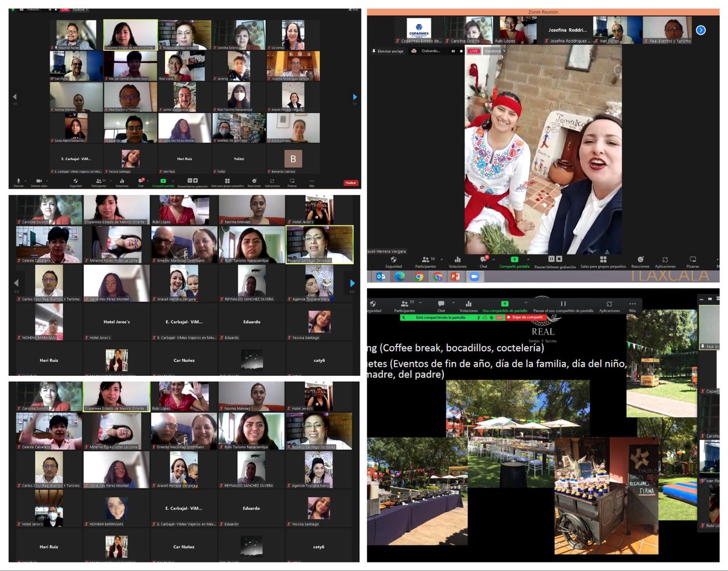Expand Uso compartido de pantalla options arrow
The width and height of the screenshot is (728, 571).
(526, 302)
